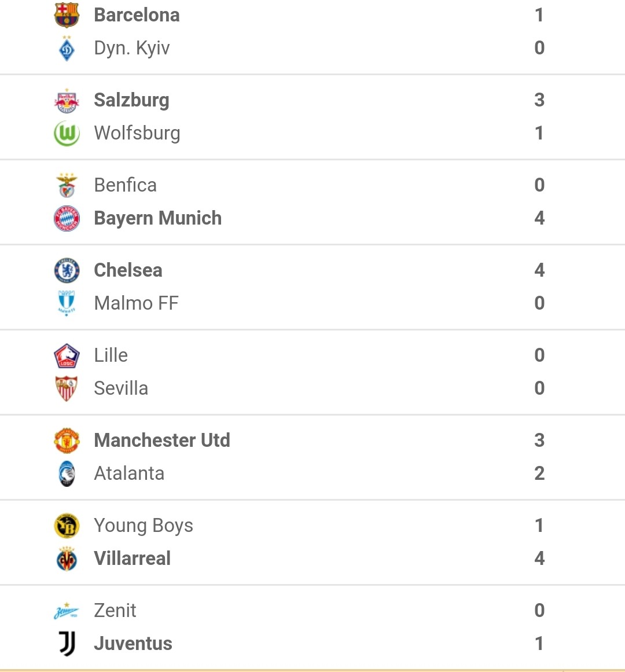
Task: Tap the Zenit logo
Action: click(67, 611)
